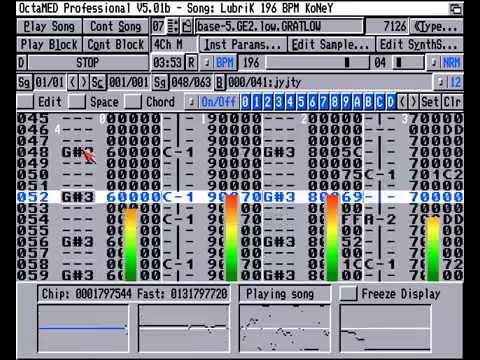Viewport: 480px width, 360px height.
Task: Toggle the Edit checkbox
Action: pos(25,102)
